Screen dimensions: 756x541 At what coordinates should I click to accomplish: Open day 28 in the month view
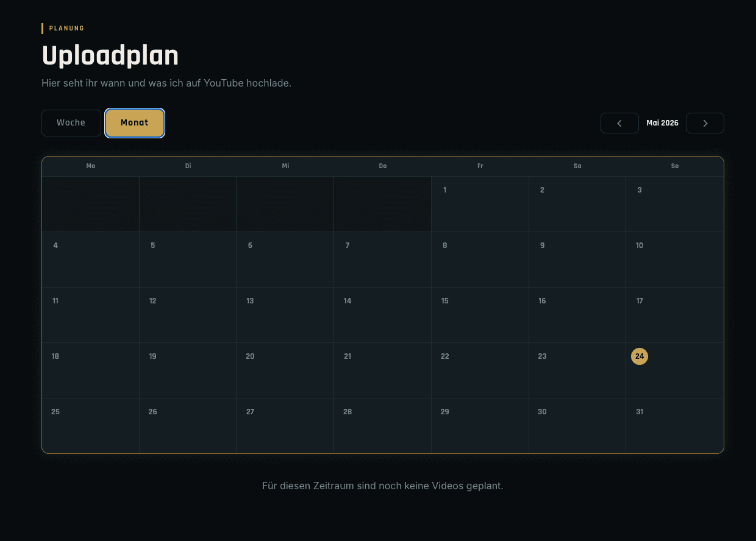pos(382,426)
